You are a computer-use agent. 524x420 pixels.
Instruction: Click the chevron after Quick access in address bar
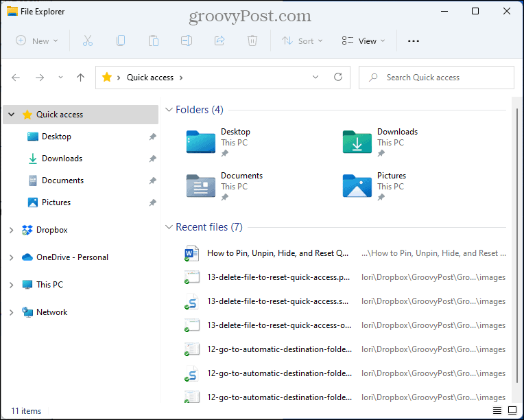[x=181, y=78]
